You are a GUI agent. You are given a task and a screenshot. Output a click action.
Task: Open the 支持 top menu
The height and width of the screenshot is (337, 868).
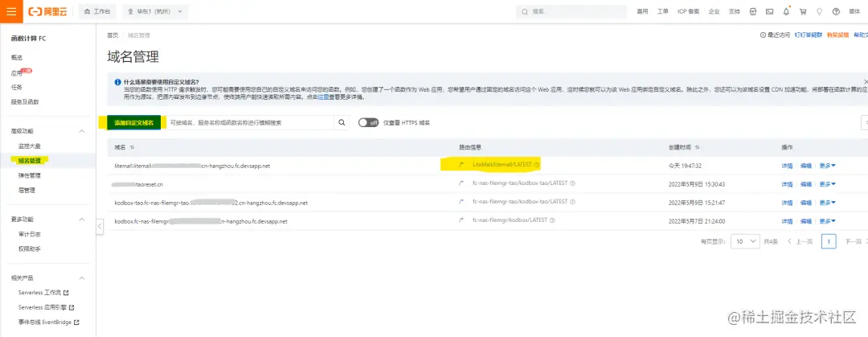coord(734,11)
